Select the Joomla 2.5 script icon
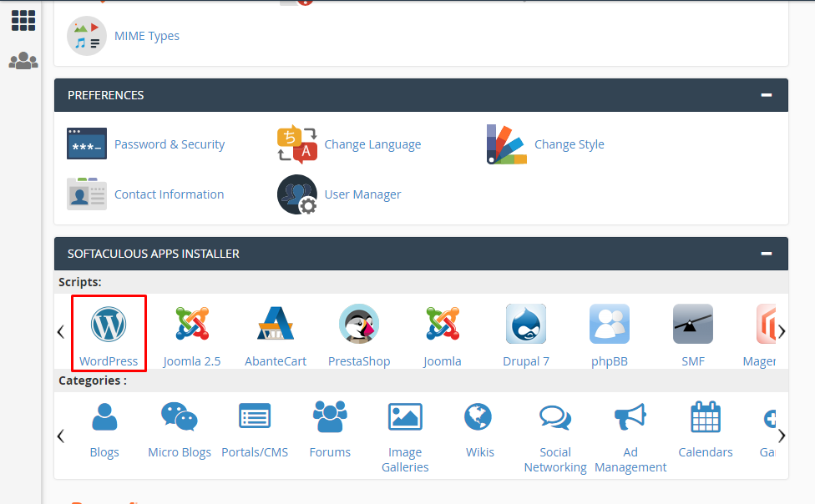815x504 pixels. [192, 324]
